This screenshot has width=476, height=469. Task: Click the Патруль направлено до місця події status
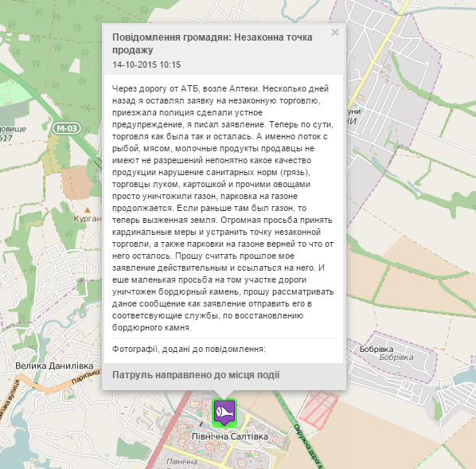(x=196, y=375)
